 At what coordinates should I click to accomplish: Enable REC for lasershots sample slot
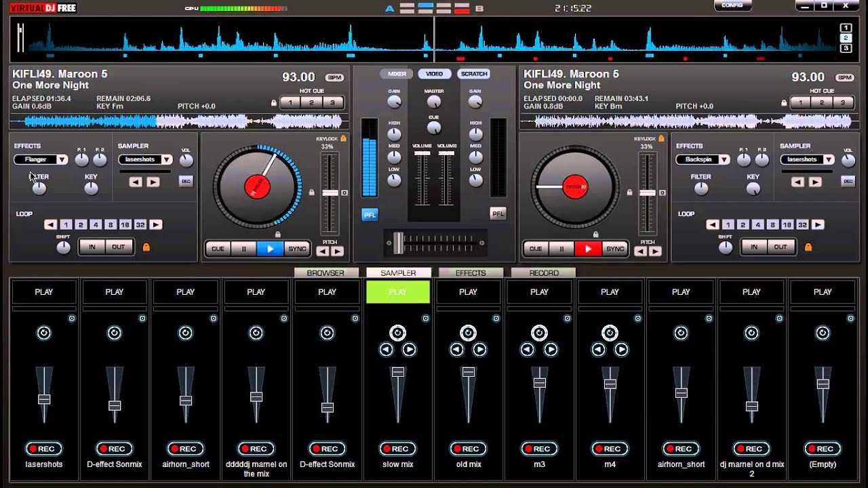(43, 449)
